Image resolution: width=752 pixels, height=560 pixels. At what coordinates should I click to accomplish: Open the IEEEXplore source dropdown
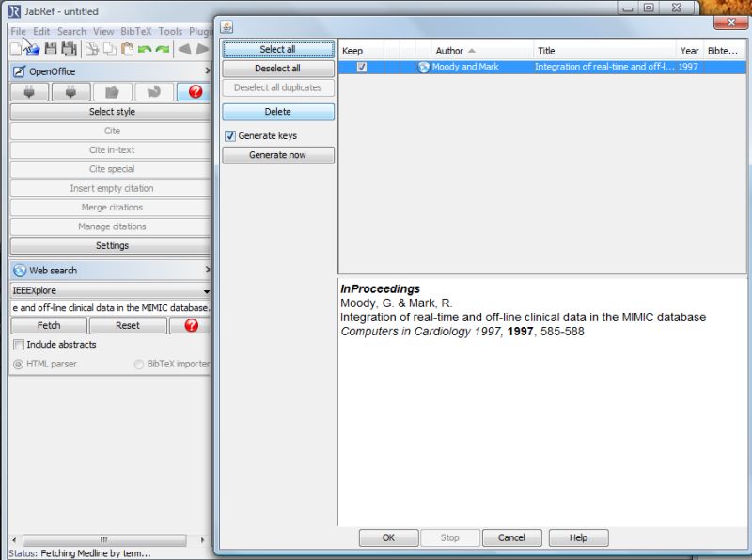pyautogui.click(x=111, y=290)
